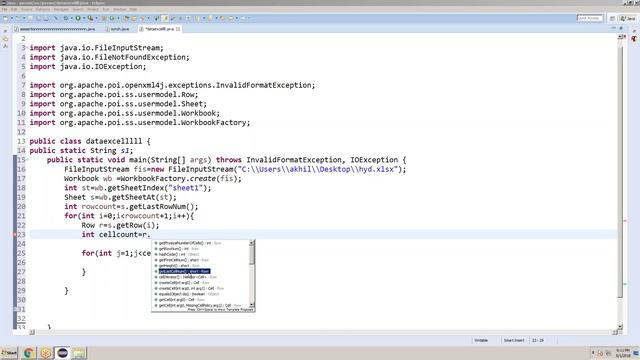The height and width of the screenshot is (360, 640).
Task: Click the "sheet1" string literal on line 18
Action: tap(186, 188)
